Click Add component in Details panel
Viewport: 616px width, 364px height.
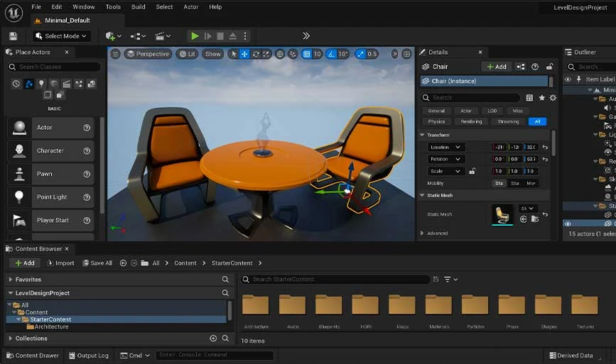point(497,67)
